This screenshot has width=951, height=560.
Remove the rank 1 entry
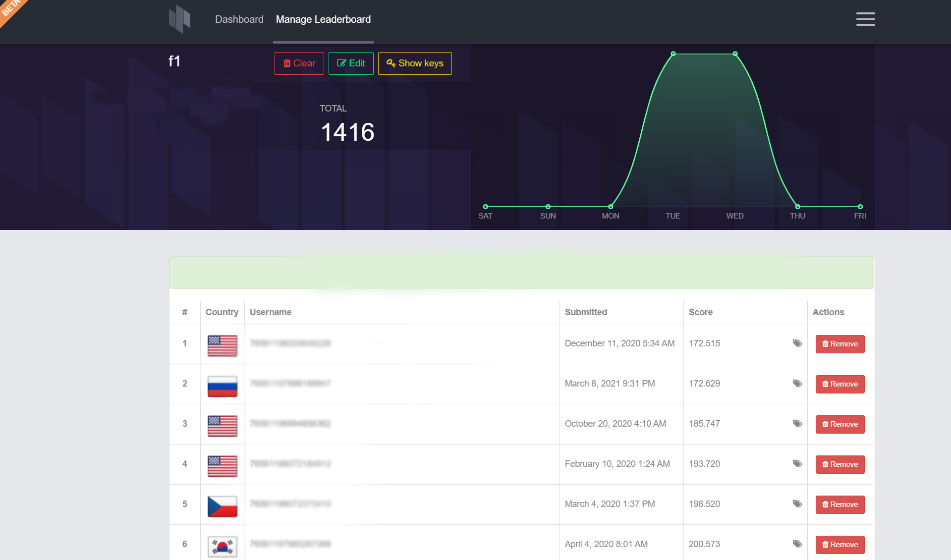pyautogui.click(x=840, y=344)
